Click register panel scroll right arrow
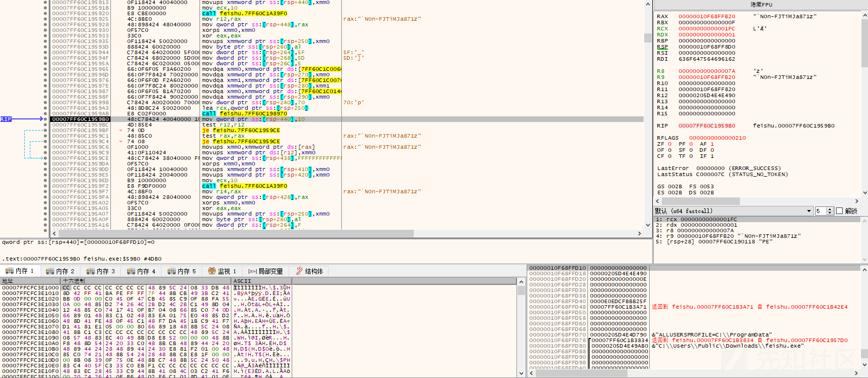 point(857,201)
